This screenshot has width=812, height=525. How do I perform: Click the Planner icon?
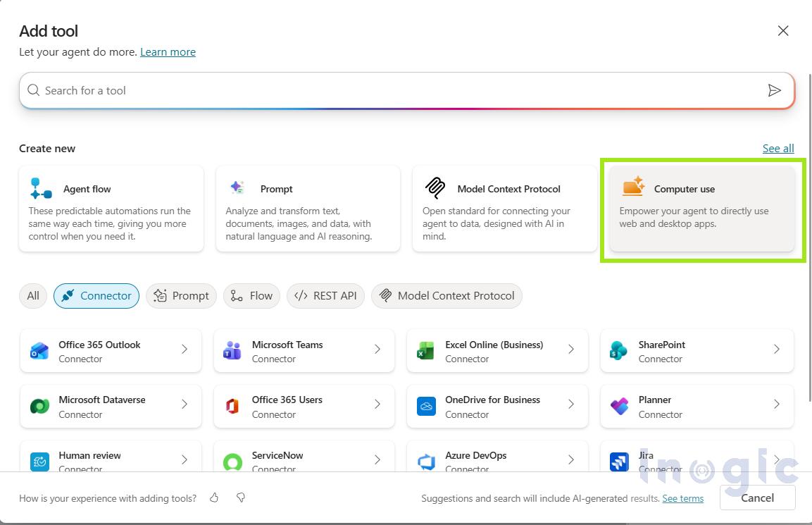click(x=619, y=407)
